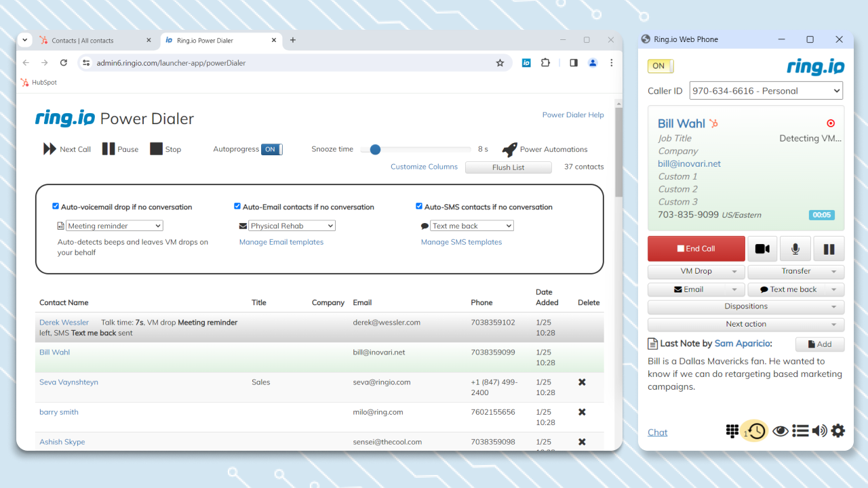Open the dialpad keypad icon
The height and width of the screenshot is (488, 868).
point(732,431)
